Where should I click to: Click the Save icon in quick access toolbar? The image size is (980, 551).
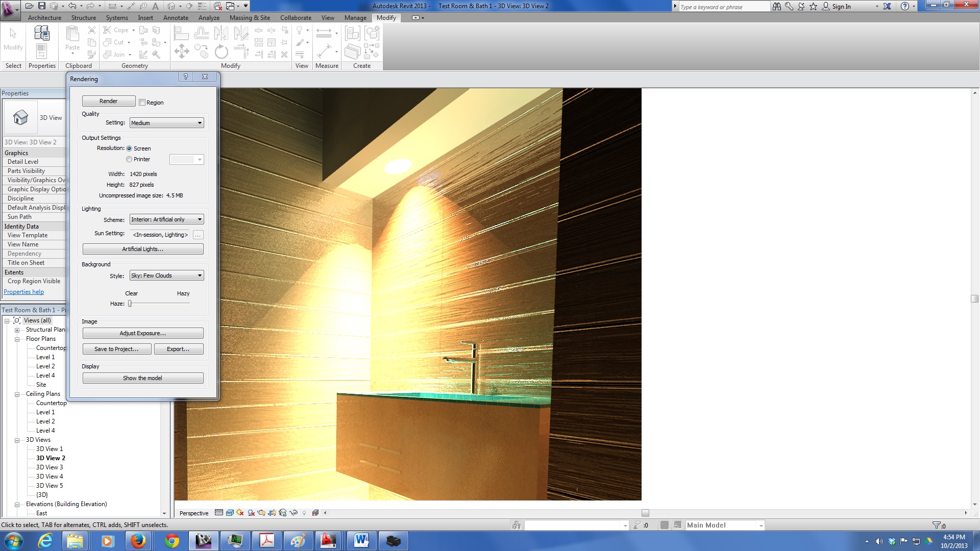[x=42, y=6]
